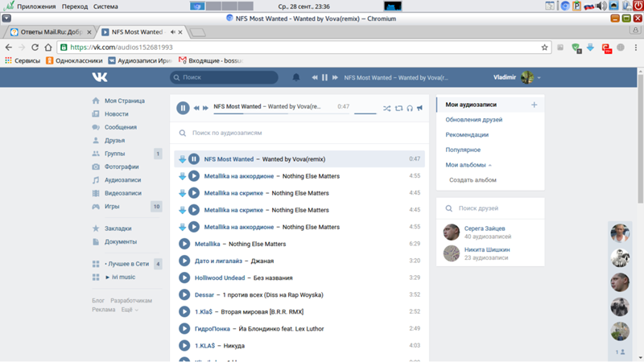Pause NFS Most Wanted in the list
644x362 pixels.
coord(194,158)
